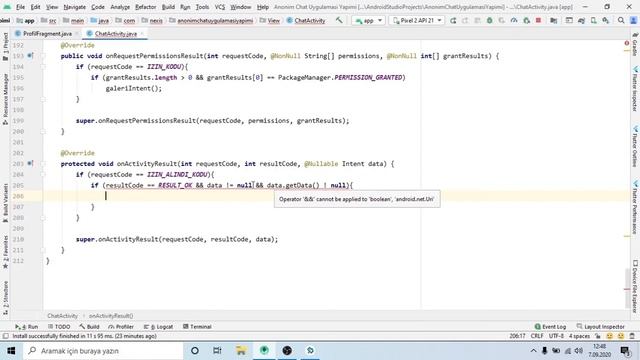
Task: Open the File menu
Action: [20, 7]
